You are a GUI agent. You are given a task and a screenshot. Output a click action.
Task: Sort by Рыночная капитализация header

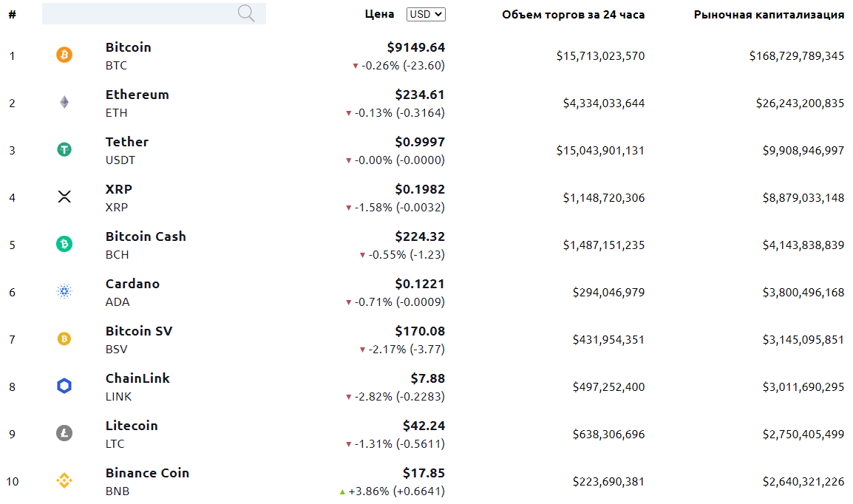(x=769, y=15)
